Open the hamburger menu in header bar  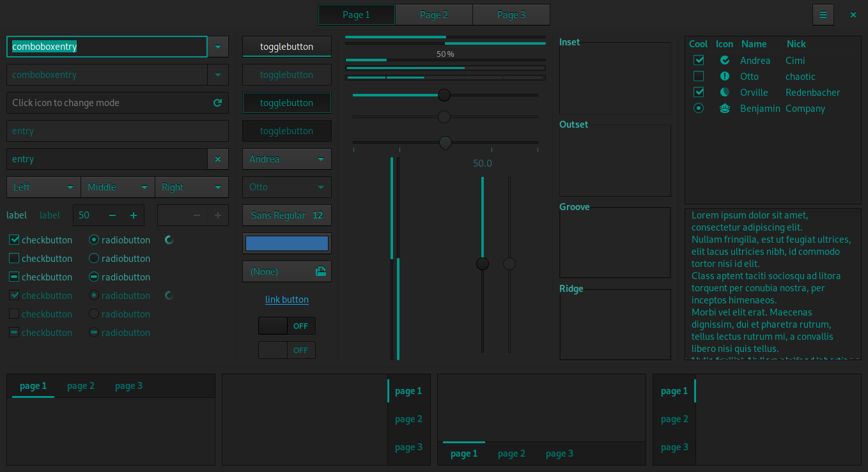[x=823, y=15]
